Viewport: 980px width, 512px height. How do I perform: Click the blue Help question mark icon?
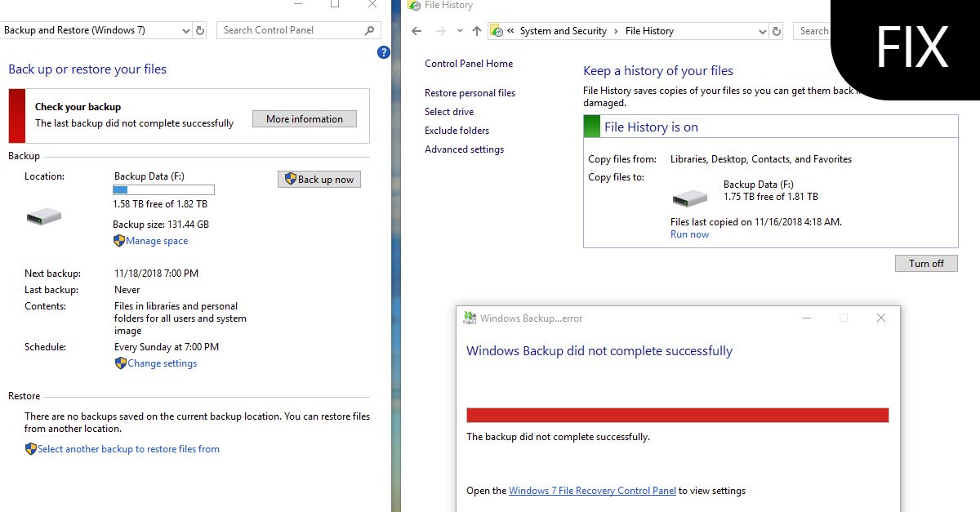pos(383,52)
